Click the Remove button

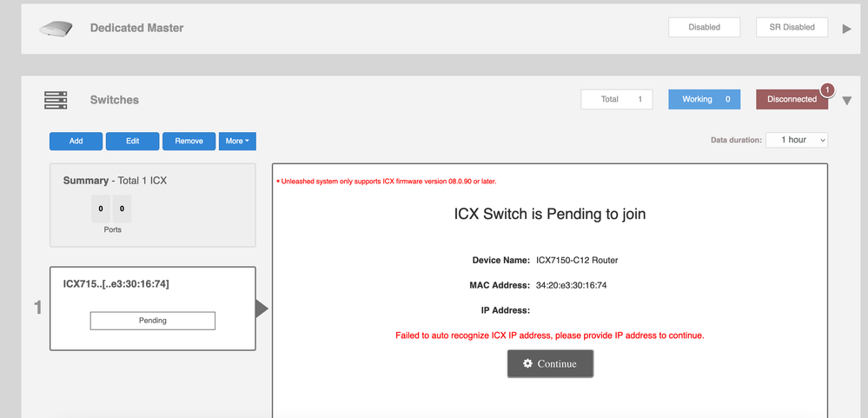pos(189,141)
